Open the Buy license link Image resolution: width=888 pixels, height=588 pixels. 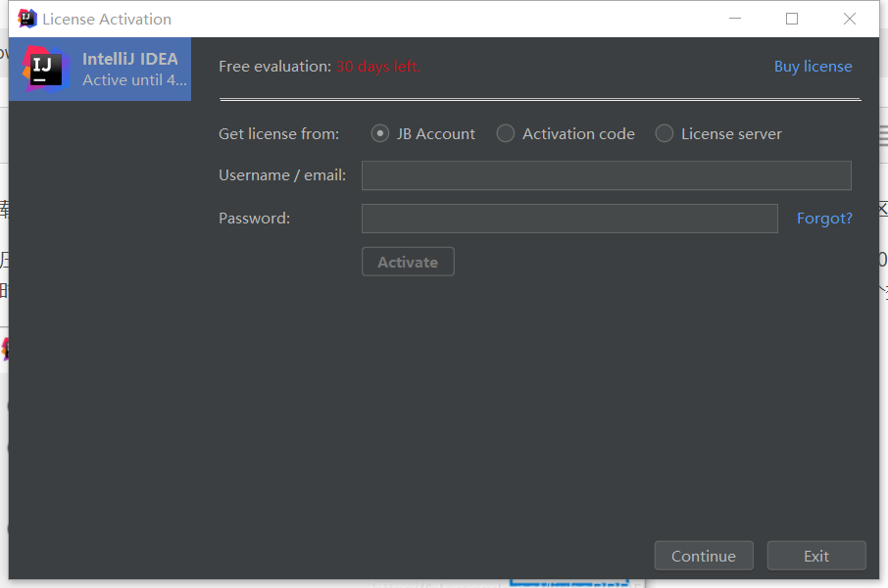[813, 67]
